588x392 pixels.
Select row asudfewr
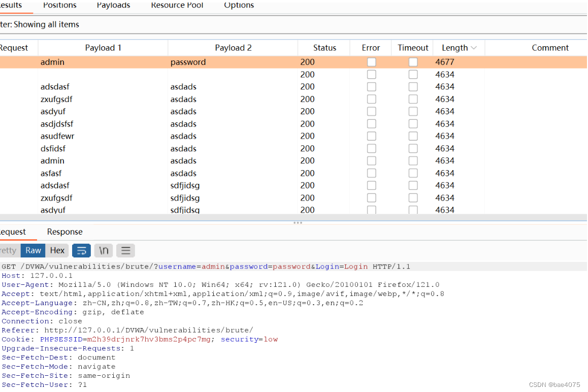[293, 136]
